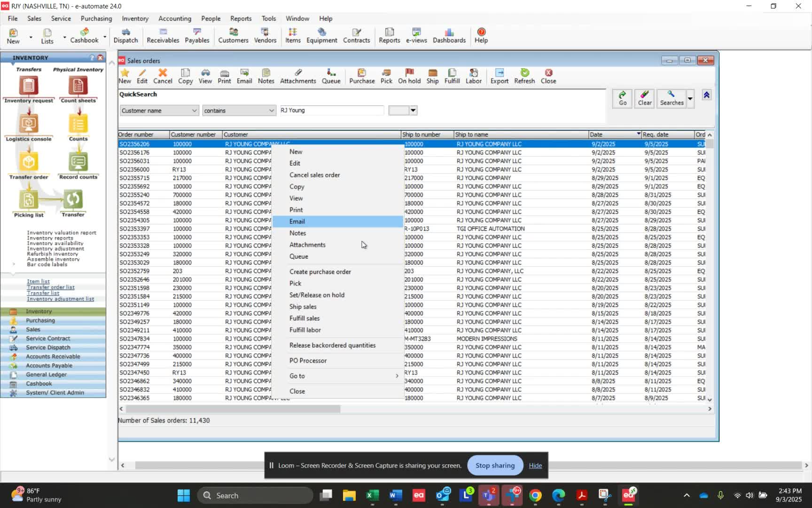Click the Clear search button
812x508 pixels.
click(645, 98)
